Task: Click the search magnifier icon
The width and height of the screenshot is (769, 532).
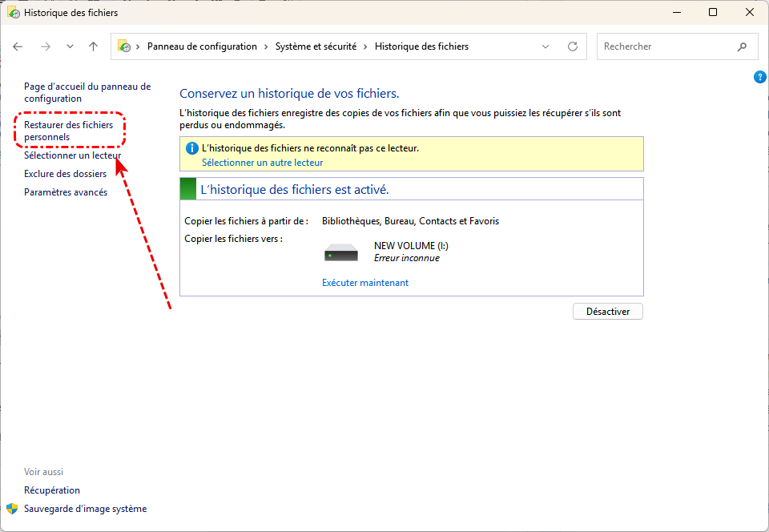Action: point(742,46)
